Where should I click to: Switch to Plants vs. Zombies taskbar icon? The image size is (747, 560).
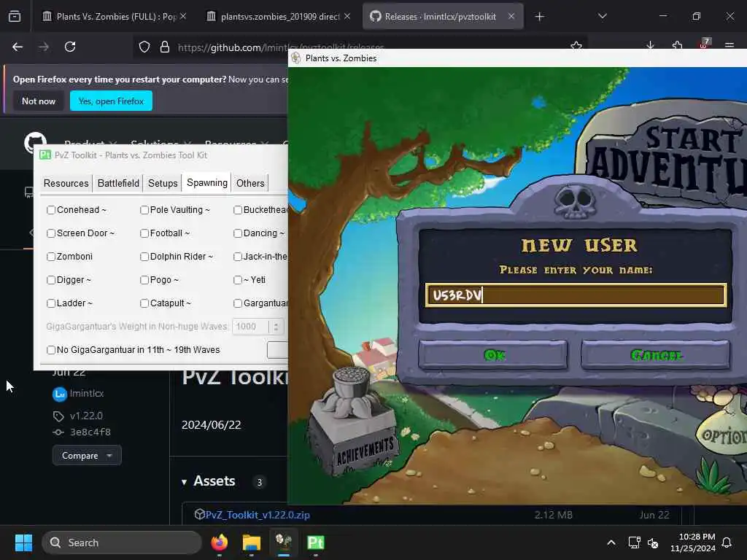284,542
